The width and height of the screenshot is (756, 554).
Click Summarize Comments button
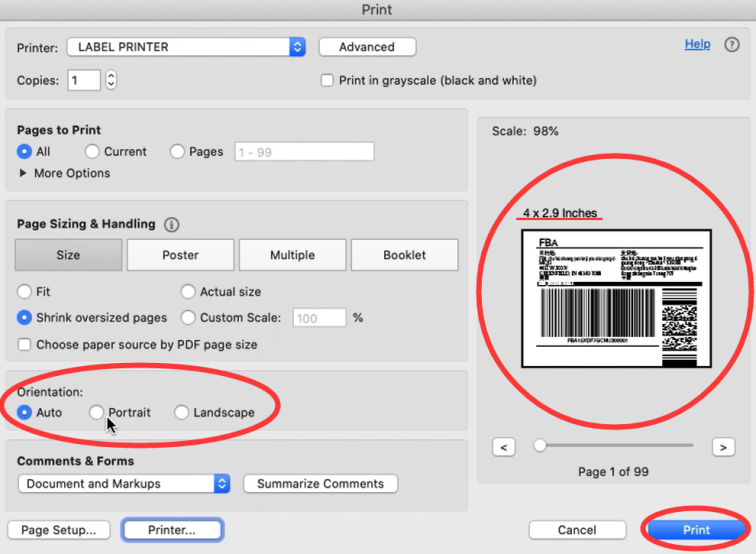321,484
